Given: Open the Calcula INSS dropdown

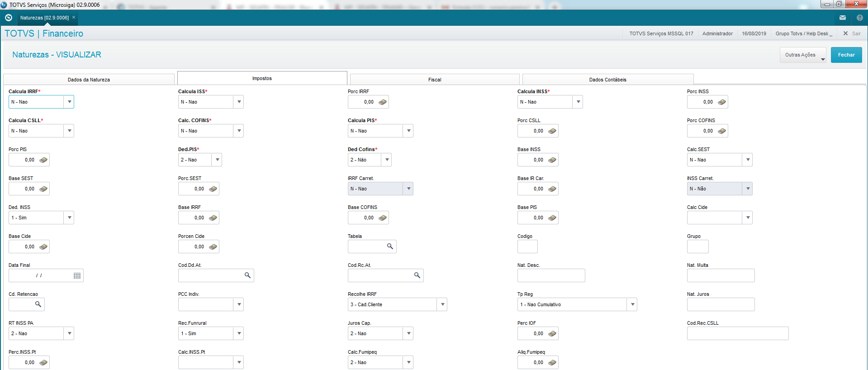Looking at the screenshot, I should pyautogui.click(x=578, y=102).
